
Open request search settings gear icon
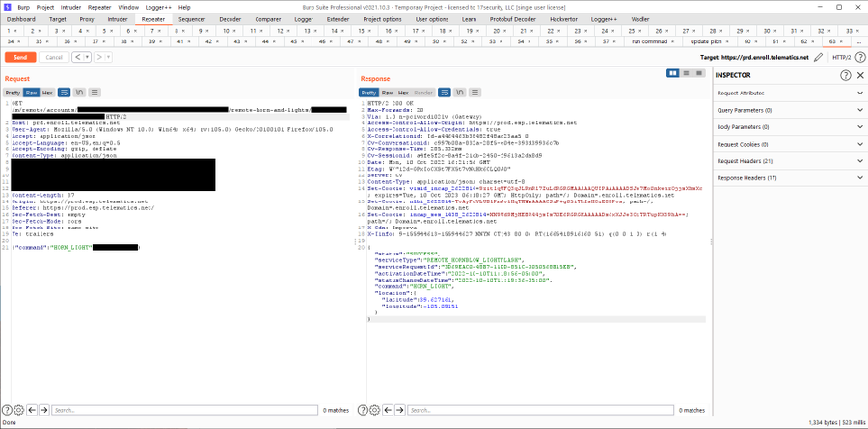[19, 410]
